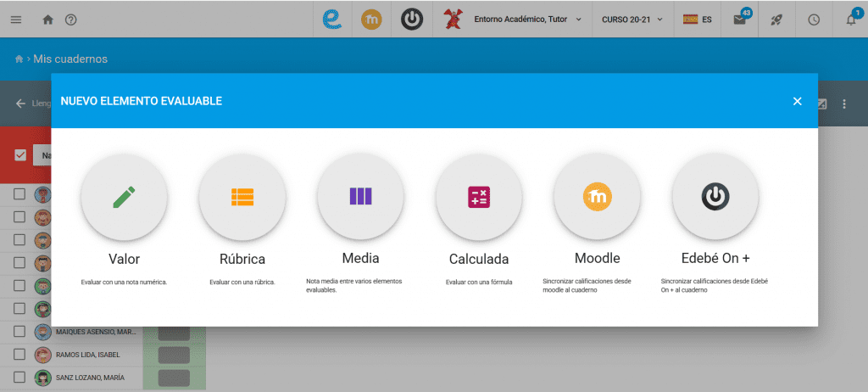Click the grade cell for SANZ LOZANO, MARÍA

pos(174,378)
